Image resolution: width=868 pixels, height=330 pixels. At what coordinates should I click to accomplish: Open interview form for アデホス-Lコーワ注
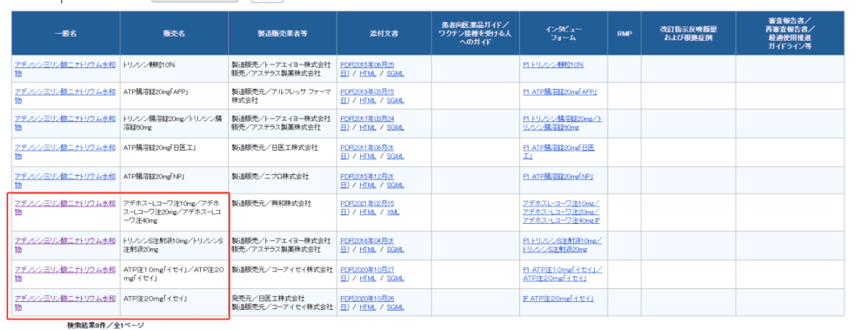coord(561,212)
